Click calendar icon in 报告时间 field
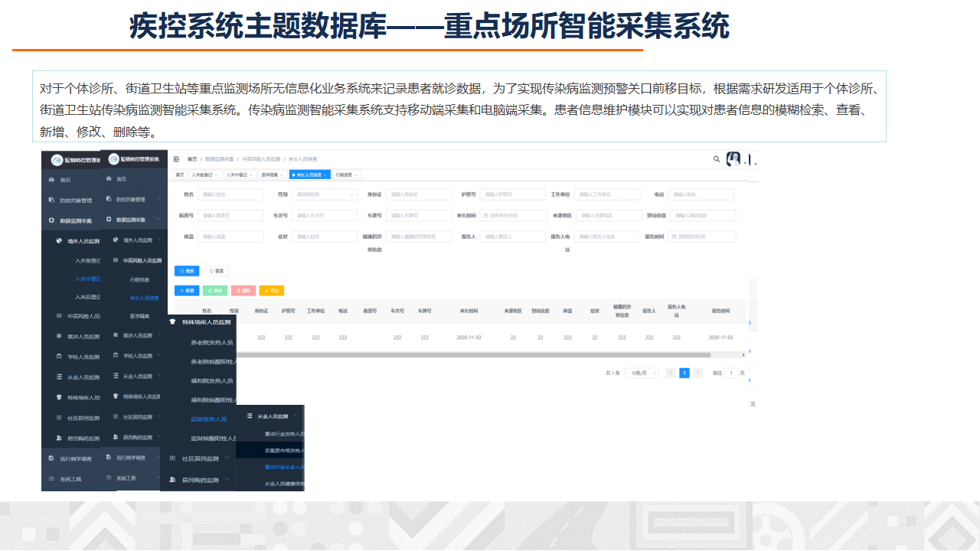 (x=674, y=236)
